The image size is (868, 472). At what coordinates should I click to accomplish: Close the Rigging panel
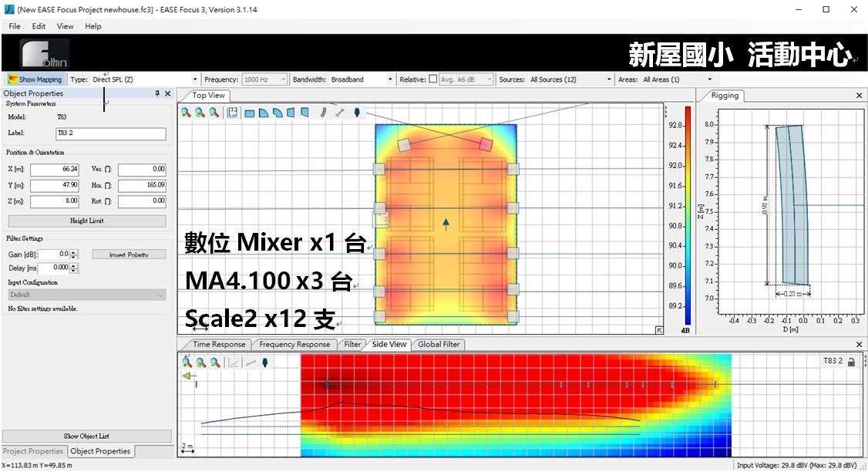(860, 96)
